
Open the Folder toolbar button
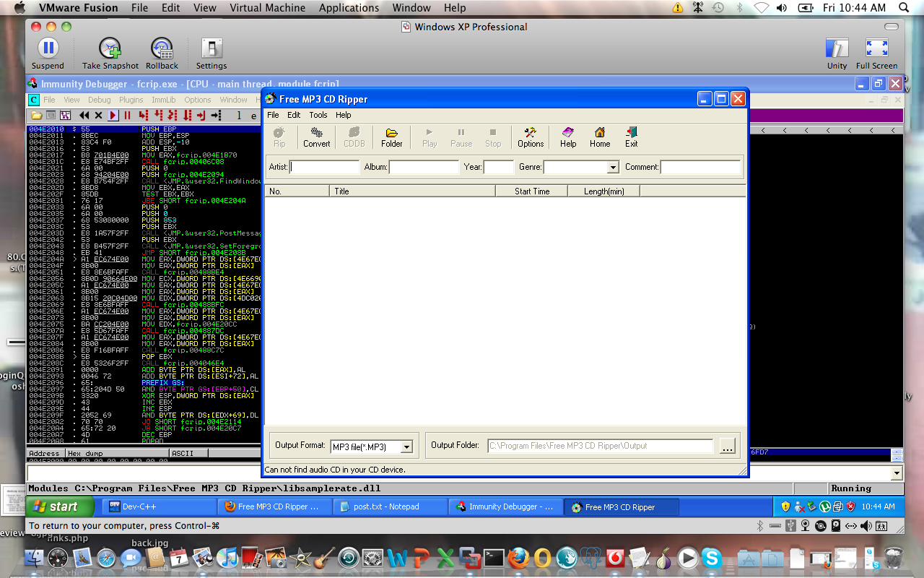pyautogui.click(x=392, y=137)
